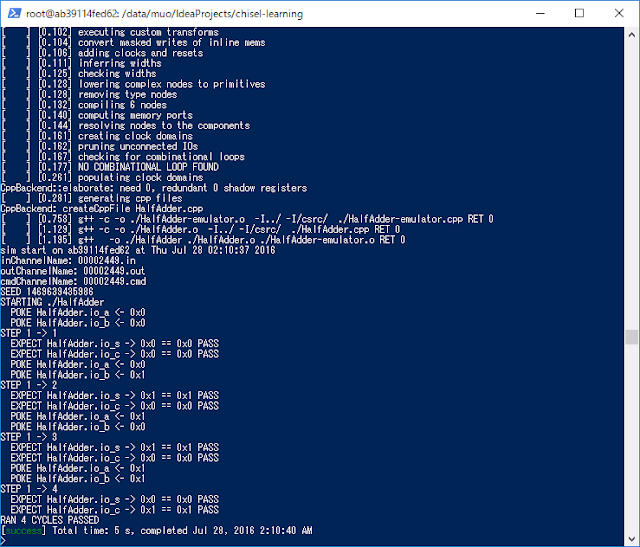Maximize the terminal window

[579, 13]
